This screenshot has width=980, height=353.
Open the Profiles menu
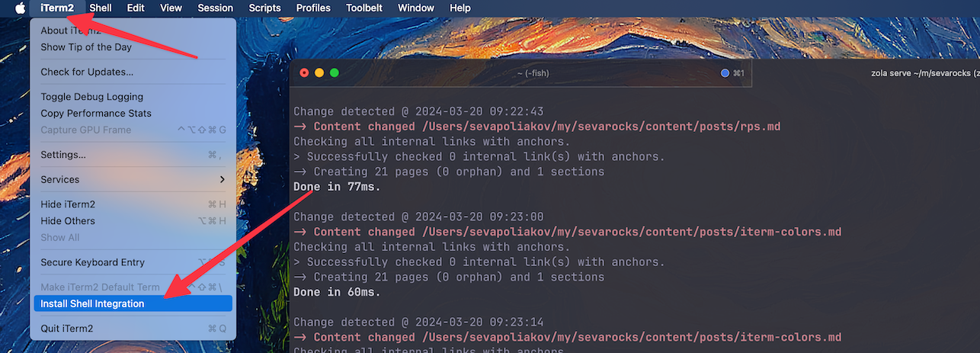(x=313, y=8)
